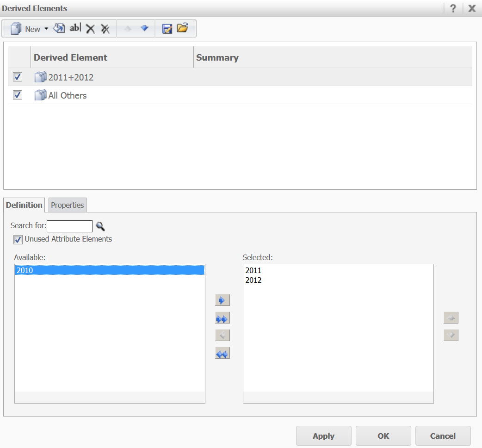Viewport: 482px width, 448px height.
Task: Expand the New dropdown arrow
Action: [x=46, y=29]
